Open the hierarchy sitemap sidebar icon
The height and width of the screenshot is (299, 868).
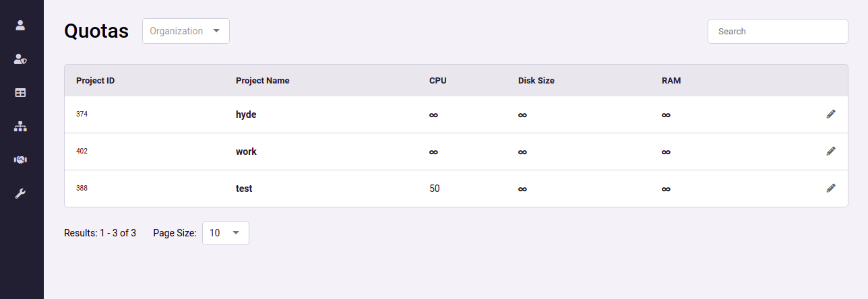pyautogui.click(x=20, y=127)
